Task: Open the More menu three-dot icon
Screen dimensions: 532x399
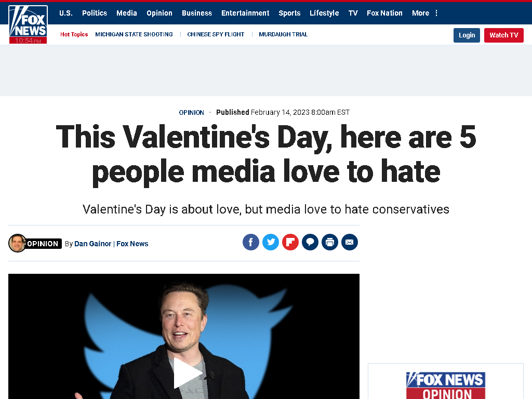Action: click(436, 13)
